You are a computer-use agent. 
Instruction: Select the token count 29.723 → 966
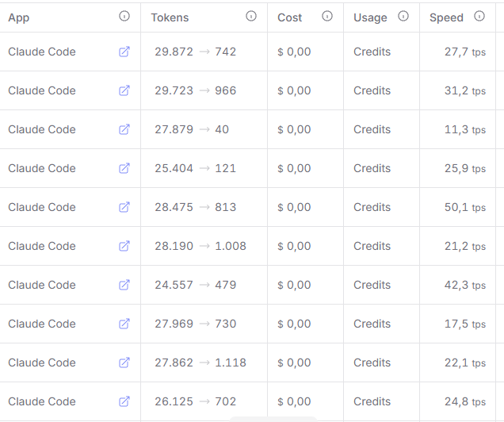point(196,90)
